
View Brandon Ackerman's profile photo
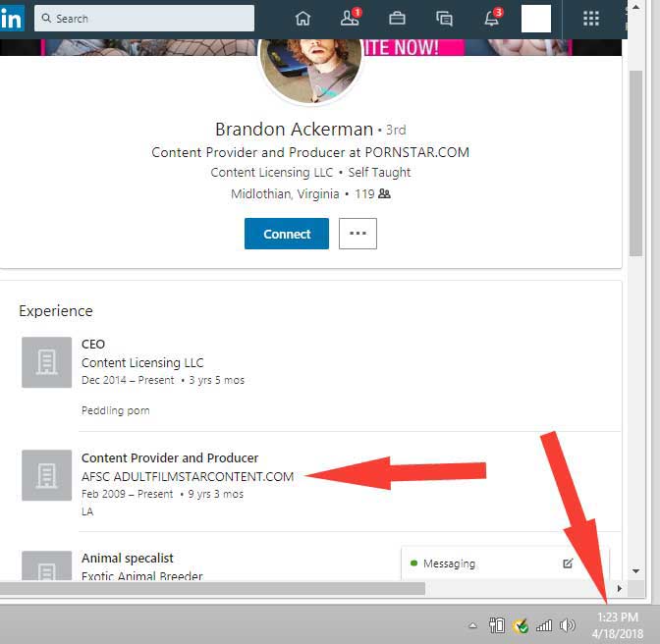click(310, 70)
